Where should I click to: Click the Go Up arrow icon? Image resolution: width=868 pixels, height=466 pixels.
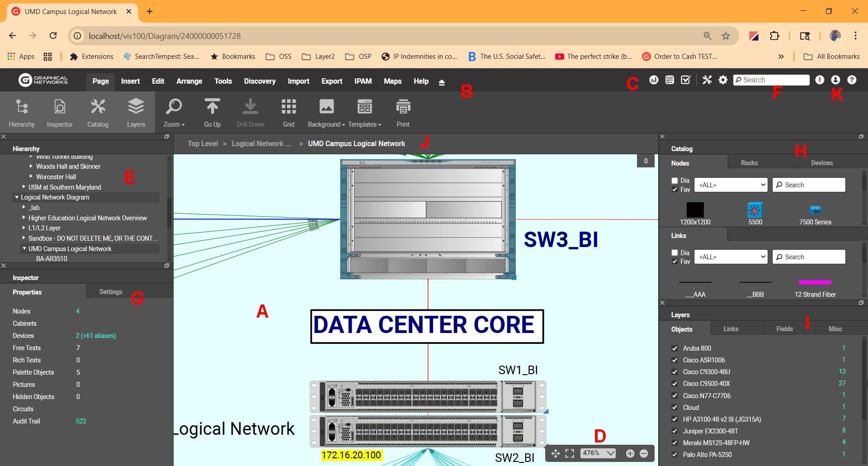212,107
